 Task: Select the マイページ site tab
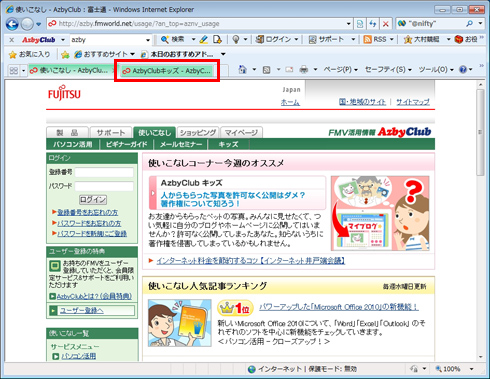tap(241, 133)
